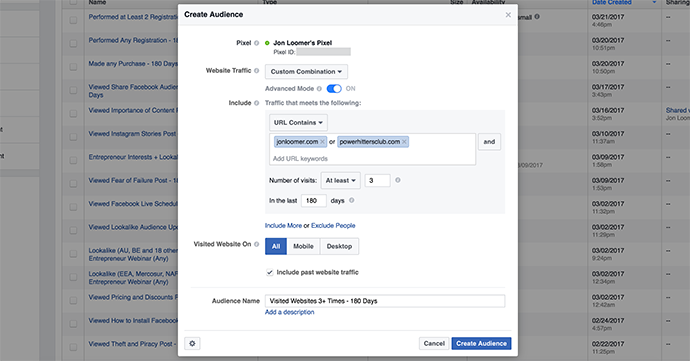
Task: Select the Desktop device tab
Action: click(x=339, y=247)
